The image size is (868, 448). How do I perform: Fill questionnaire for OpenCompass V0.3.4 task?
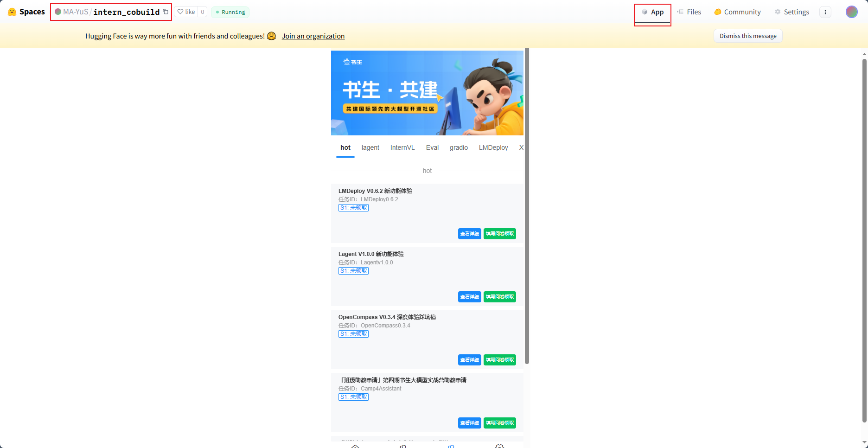[x=500, y=360]
